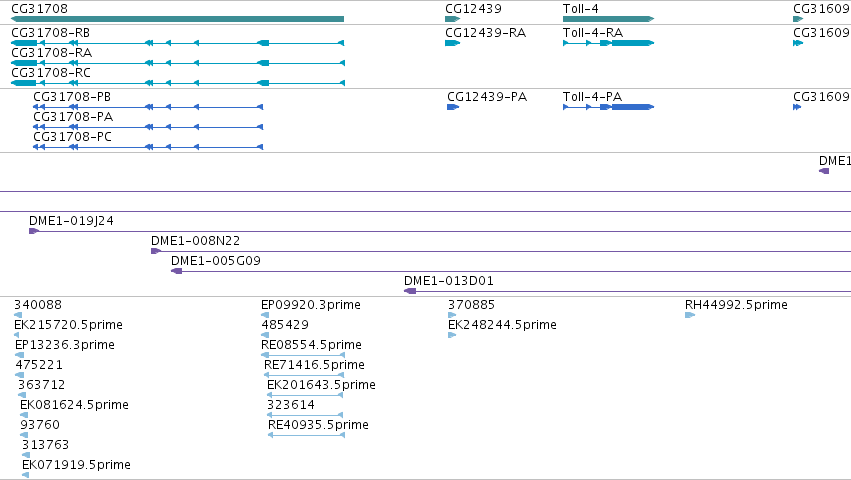Image resolution: width=851 pixels, height=480 pixels.
Task: Click the 313763 feature label
Action: (x=46, y=445)
